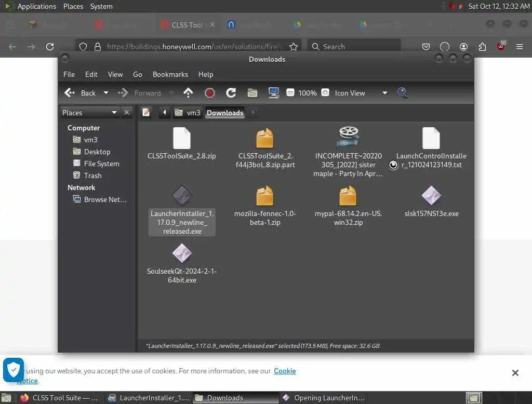Toggle the location text entry icon

(146, 112)
